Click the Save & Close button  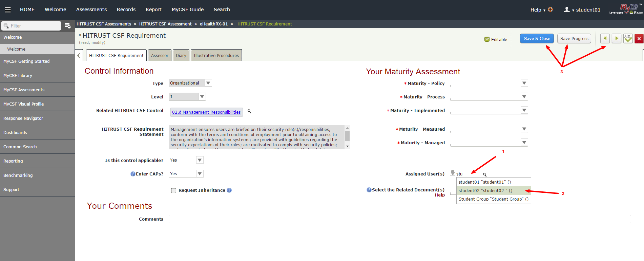pyautogui.click(x=537, y=39)
